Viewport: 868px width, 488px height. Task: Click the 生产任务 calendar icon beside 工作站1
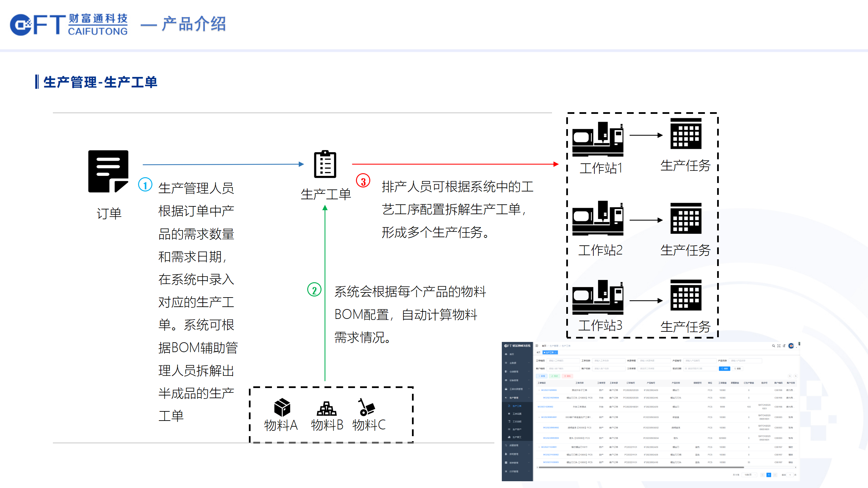[686, 134]
